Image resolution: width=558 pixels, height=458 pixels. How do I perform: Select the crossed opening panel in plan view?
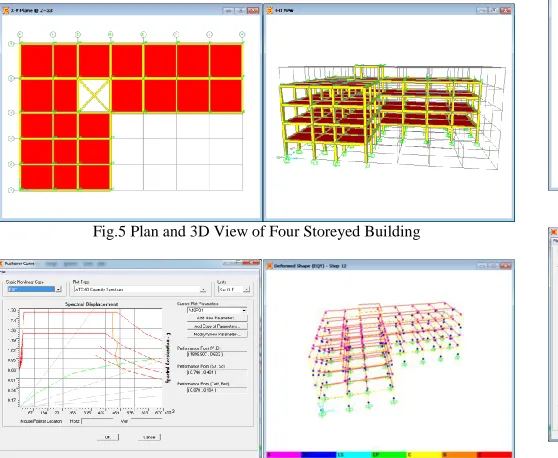point(94,95)
